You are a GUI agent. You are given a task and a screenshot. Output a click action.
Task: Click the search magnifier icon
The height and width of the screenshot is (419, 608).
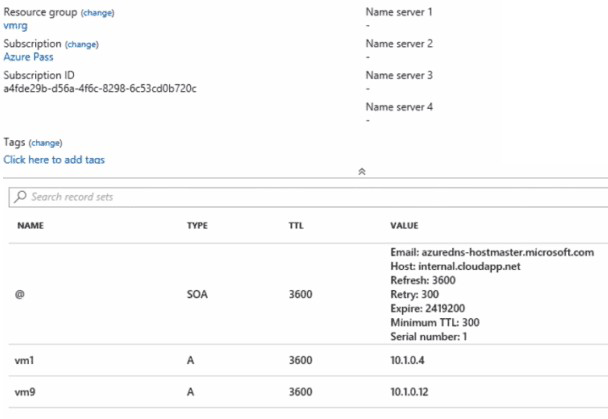(21, 197)
